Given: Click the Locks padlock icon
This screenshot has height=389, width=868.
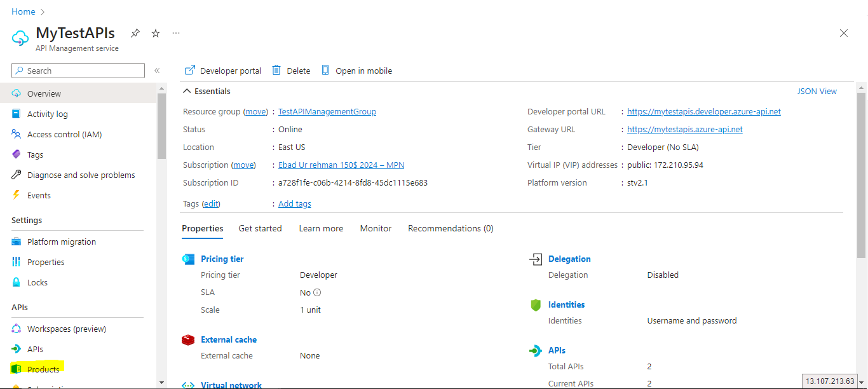Looking at the screenshot, I should 17,282.
